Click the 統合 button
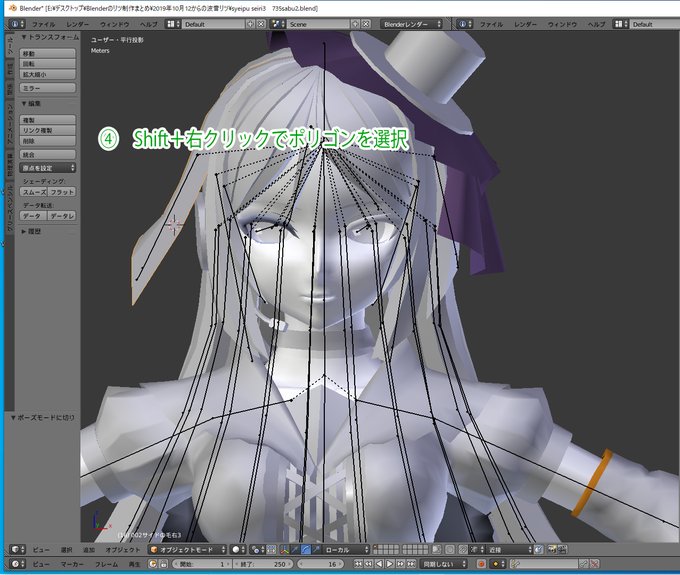Viewport: 680px width, 575px height. tap(47, 154)
